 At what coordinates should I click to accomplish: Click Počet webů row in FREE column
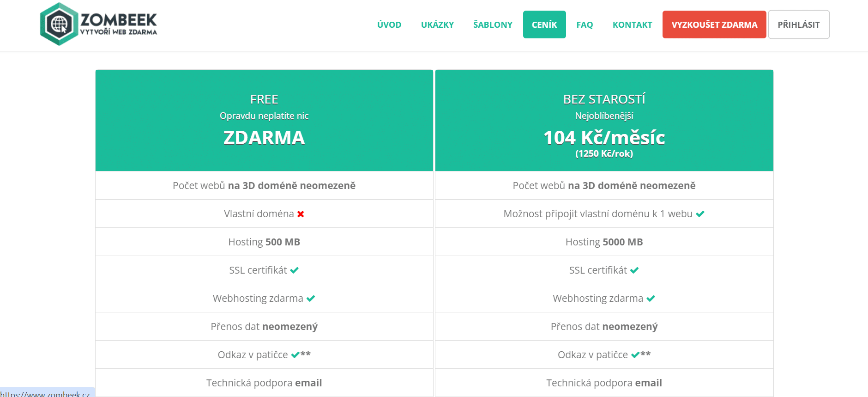click(x=264, y=185)
